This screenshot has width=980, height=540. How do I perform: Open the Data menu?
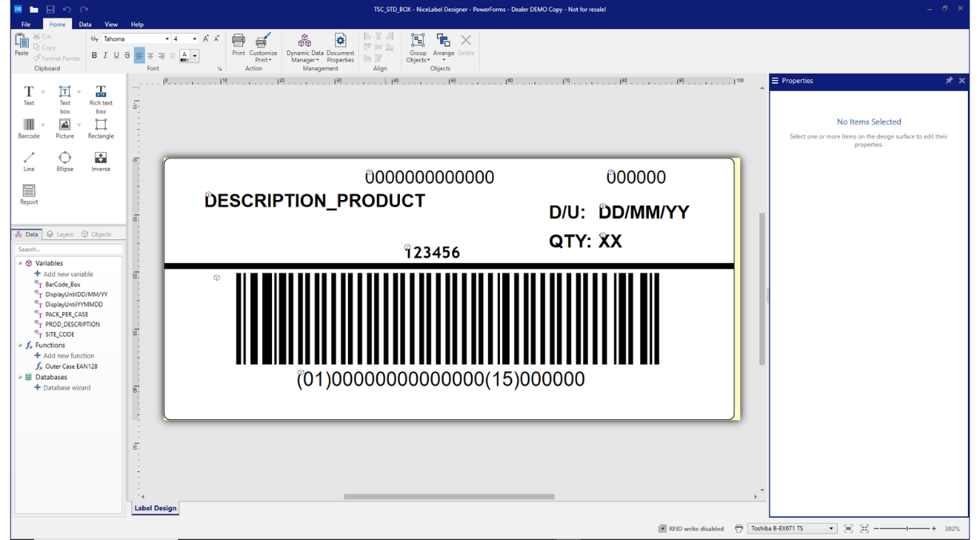85,24
